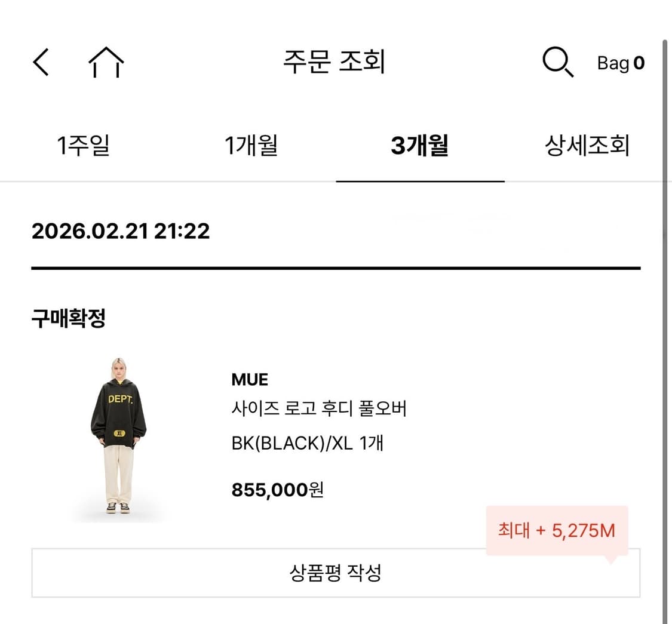The height and width of the screenshot is (624, 672).
Task: View the 최대 + 5,275M reward badge
Action: click(556, 530)
